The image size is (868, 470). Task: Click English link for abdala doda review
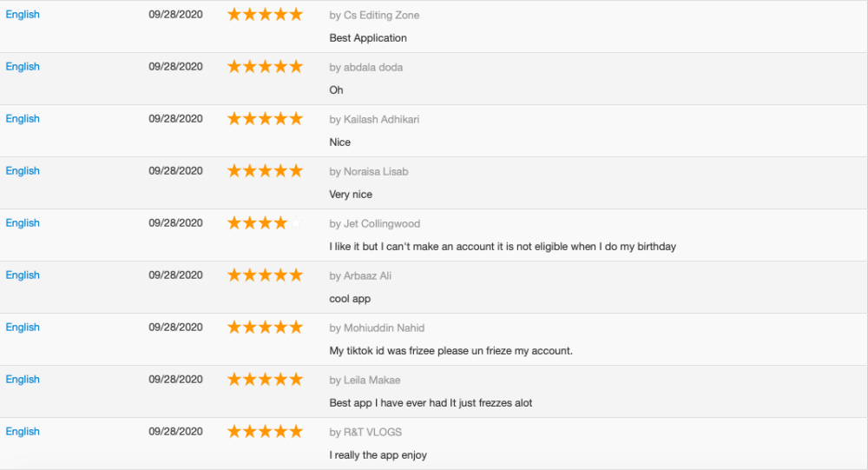click(23, 67)
